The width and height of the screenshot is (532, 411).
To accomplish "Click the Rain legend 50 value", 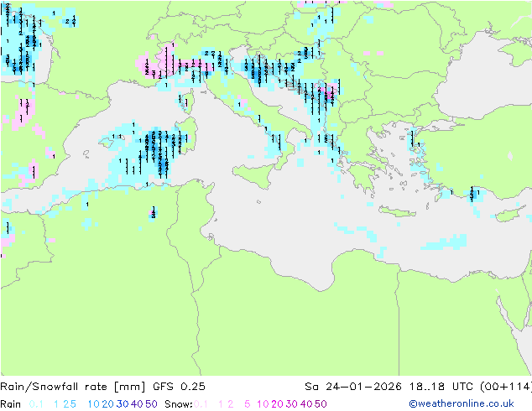I will coord(151,404).
